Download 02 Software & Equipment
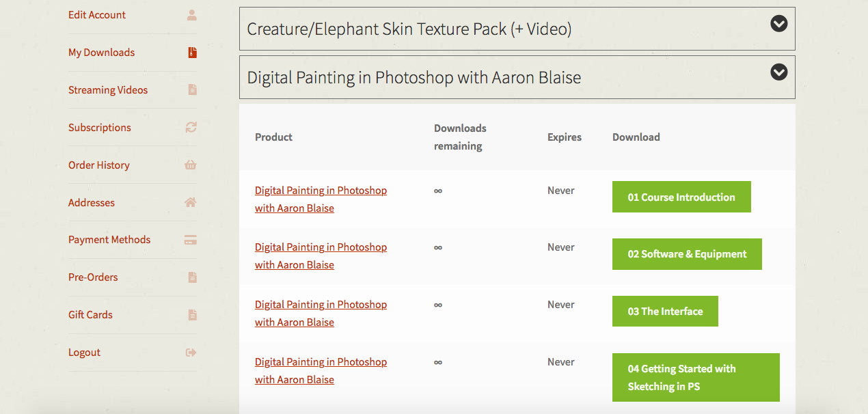The height and width of the screenshot is (414, 868). (x=687, y=254)
